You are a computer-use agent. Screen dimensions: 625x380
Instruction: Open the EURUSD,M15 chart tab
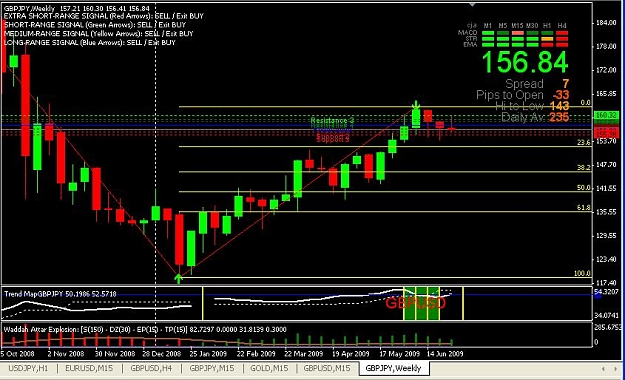click(x=88, y=368)
